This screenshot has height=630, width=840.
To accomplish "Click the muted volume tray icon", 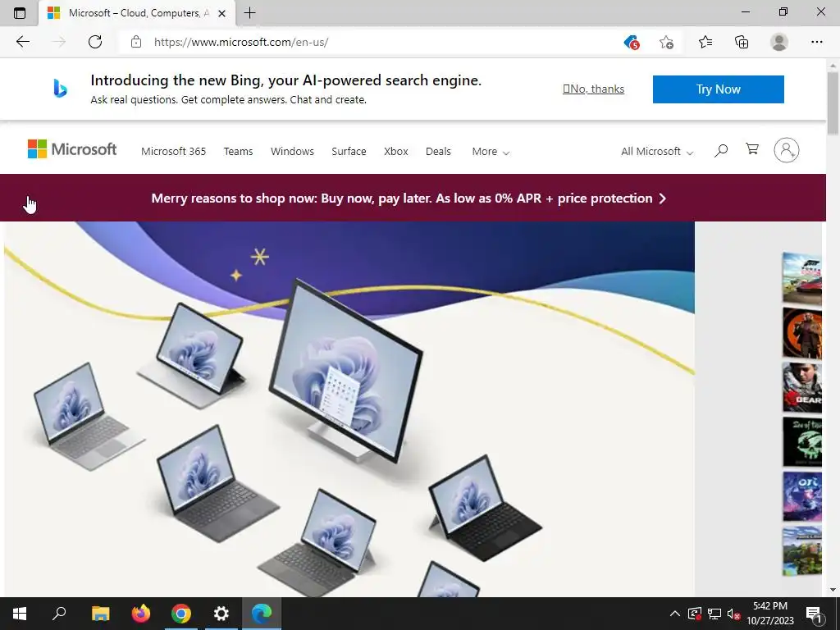I will 733,614.
